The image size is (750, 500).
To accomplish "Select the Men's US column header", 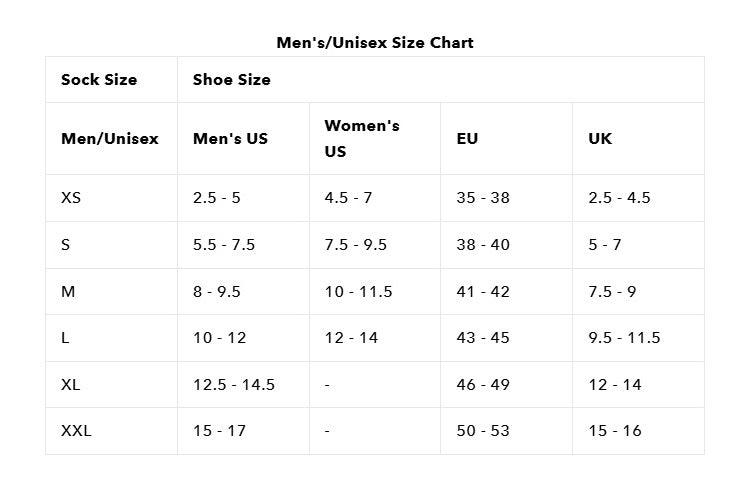I will tap(230, 138).
